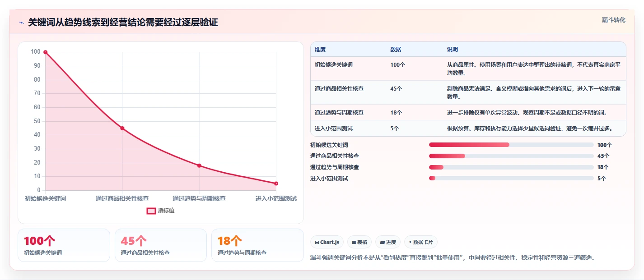The width and height of the screenshot is (644, 280).
Task: Click the 进入小范围测试 progress bar
Action: (511, 178)
